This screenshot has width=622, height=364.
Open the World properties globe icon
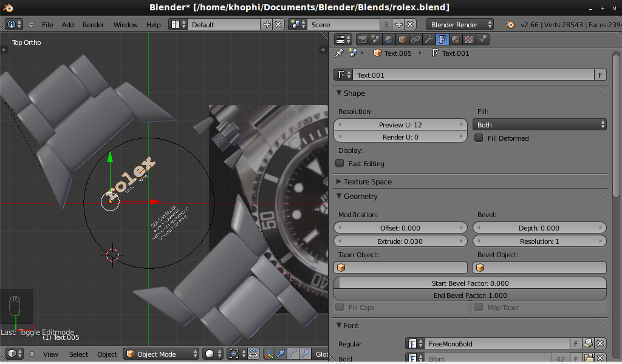[389, 39]
